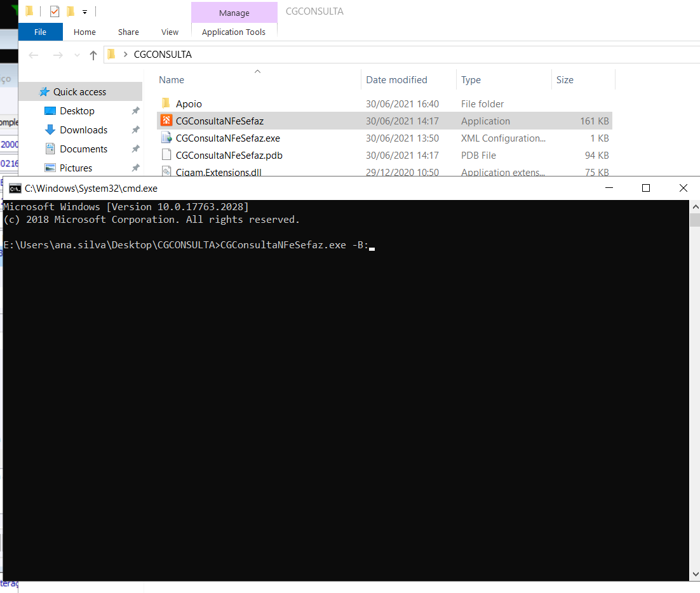Switch to the Home ribbon tab
This screenshot has height=593, width=700.
click(84, 32)
